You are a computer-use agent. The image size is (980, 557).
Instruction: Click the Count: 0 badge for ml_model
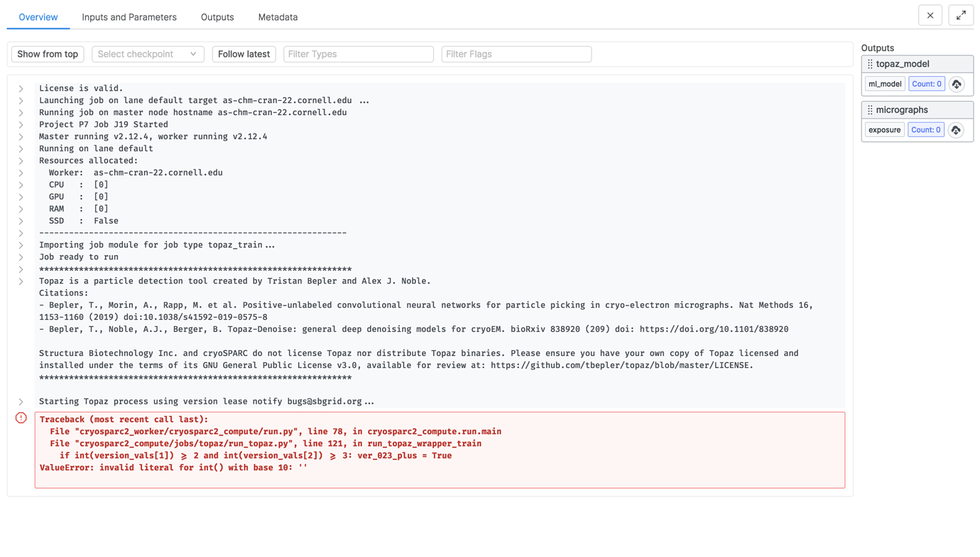927,84
